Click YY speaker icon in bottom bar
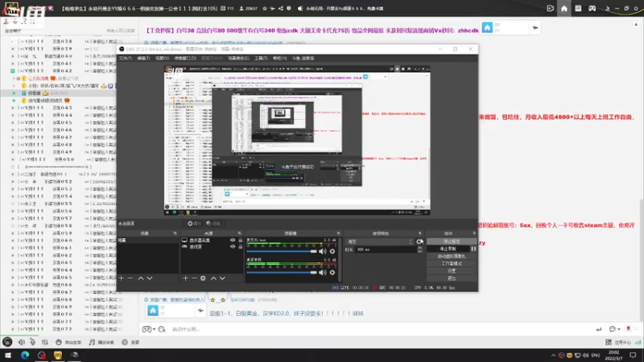Screen dimensions: 644x362 pyautogui.click(x=22, y=342)
